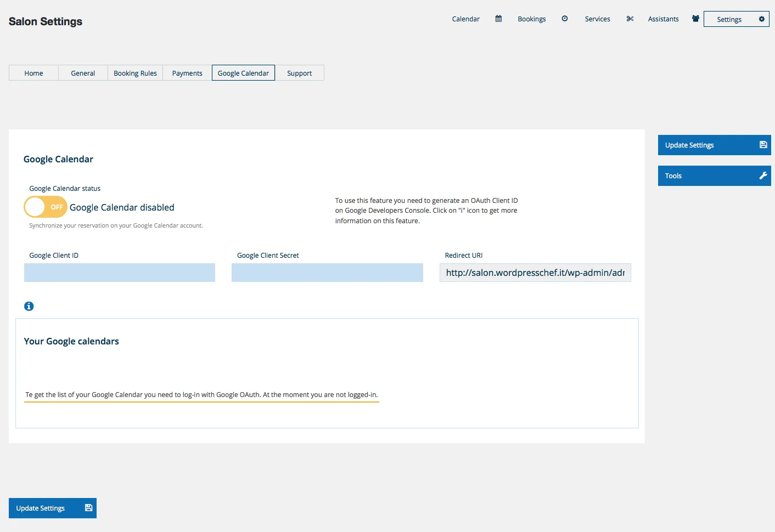Switch to the Payments tab
Viewport: 775px width, 532px height.
[187, 72]
